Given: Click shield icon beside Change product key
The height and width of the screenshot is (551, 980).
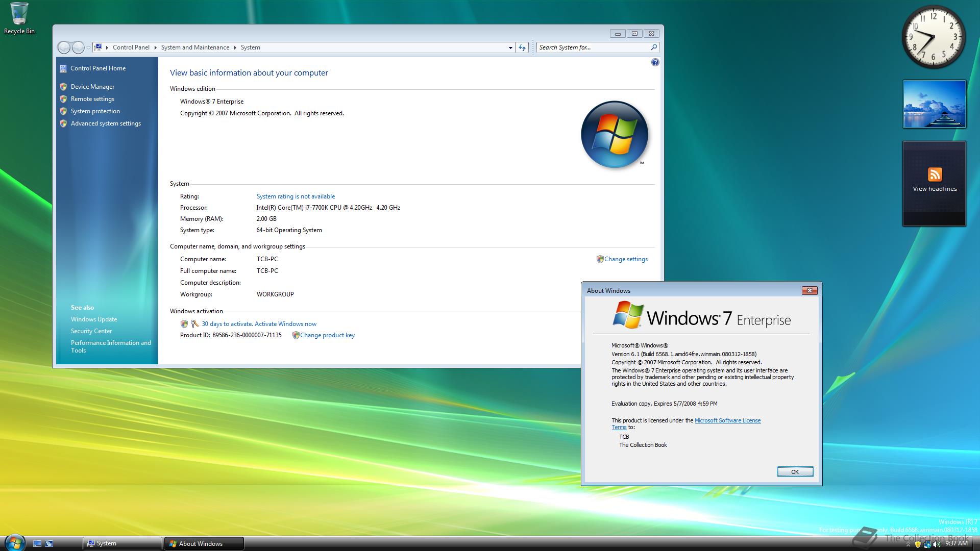Looking at the screenshot, I should (x=296, y=335).
